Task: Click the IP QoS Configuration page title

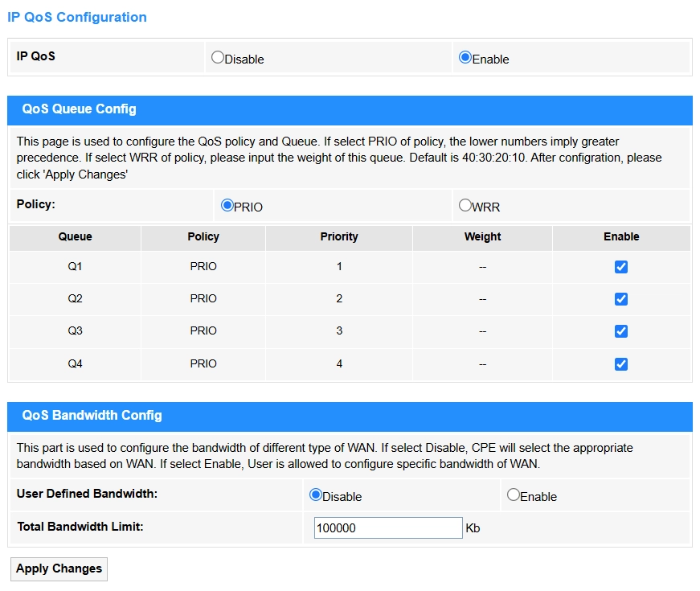Action: pyautogui.click(x=77, y=17)
